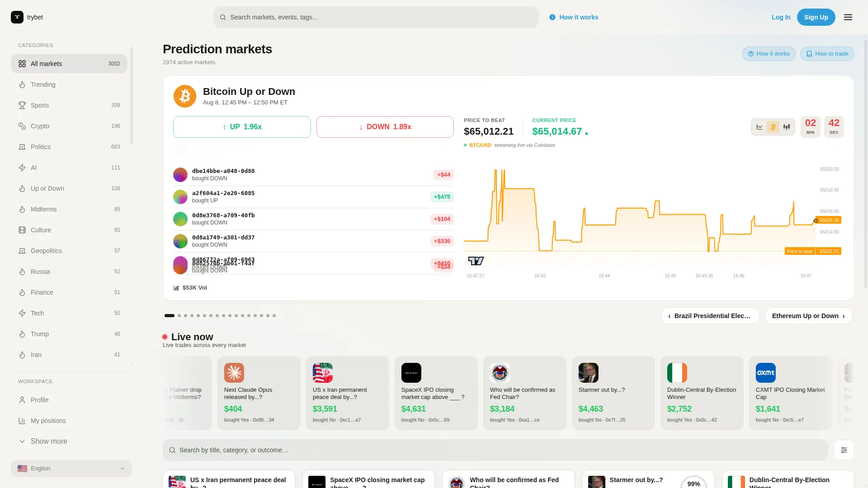The image size is (868, 488).
Task: Open the Finance category
Action: (x=69, y=292)
